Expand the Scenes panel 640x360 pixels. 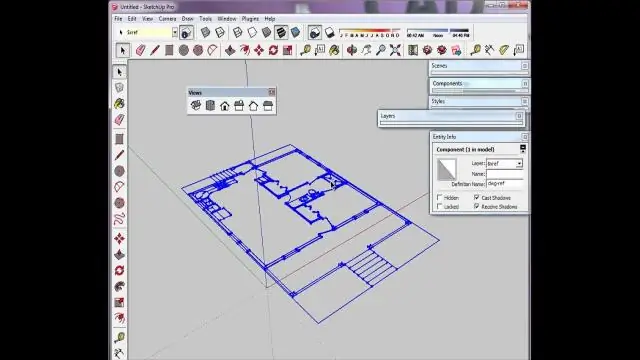click(x=524, y=66)
